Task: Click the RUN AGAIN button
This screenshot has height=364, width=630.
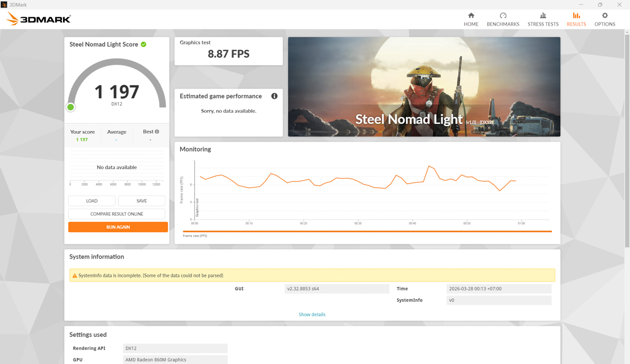Action: point(118,227)
